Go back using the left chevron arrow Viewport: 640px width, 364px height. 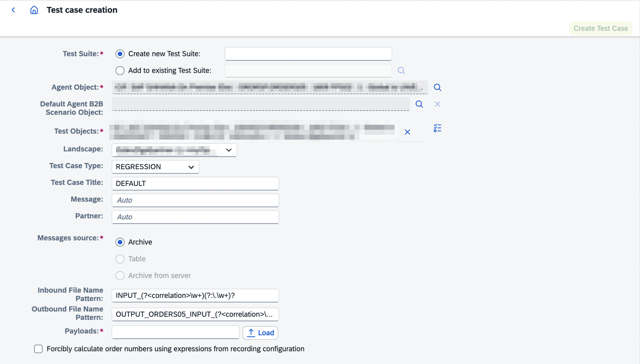(13, 10)
